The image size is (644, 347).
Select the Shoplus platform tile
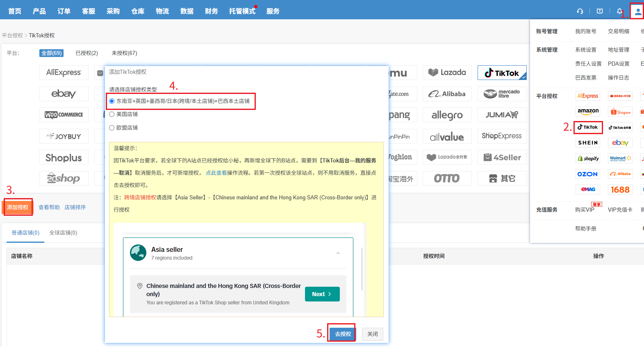coord(64,158)
